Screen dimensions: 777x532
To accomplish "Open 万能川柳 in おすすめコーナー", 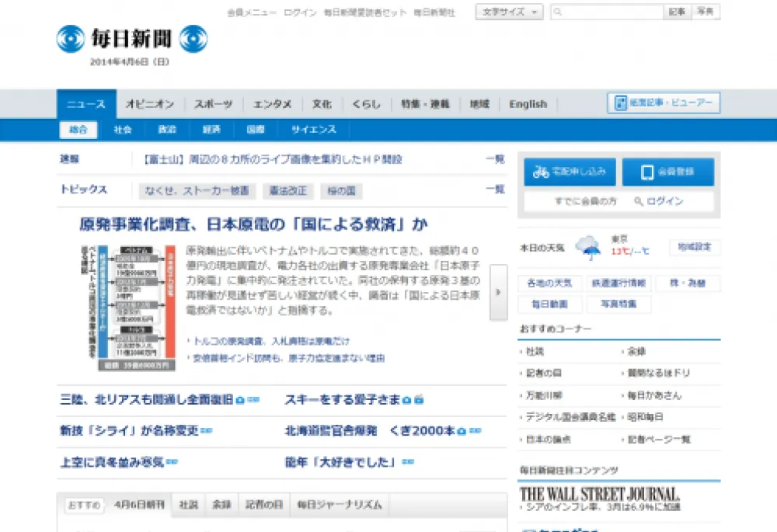I will 544,395.
